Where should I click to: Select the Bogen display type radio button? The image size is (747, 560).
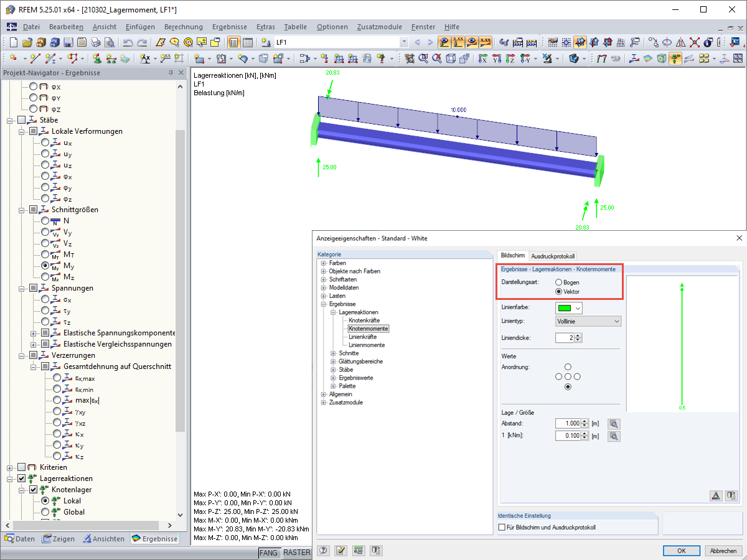[x=559, y=282]
